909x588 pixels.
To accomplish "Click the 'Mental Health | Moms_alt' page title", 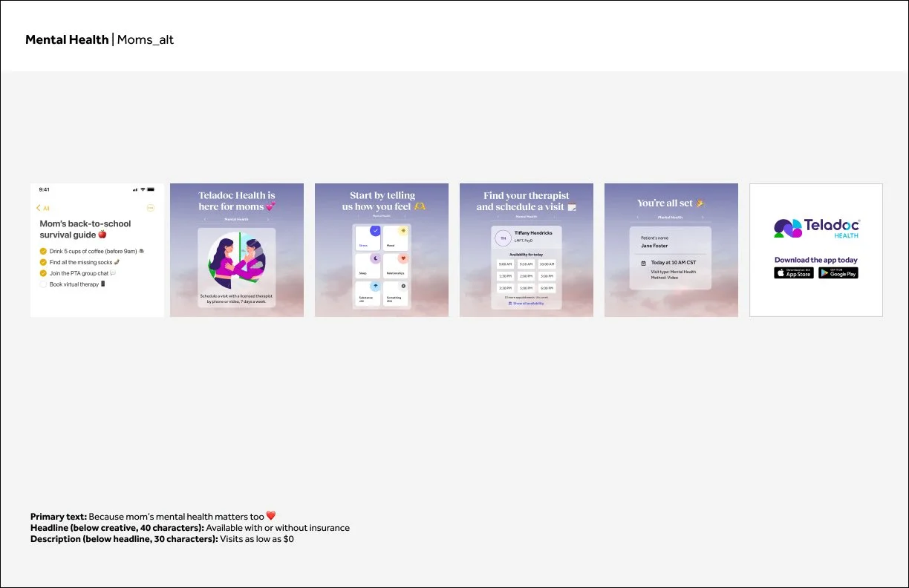I will coord(100,39).
